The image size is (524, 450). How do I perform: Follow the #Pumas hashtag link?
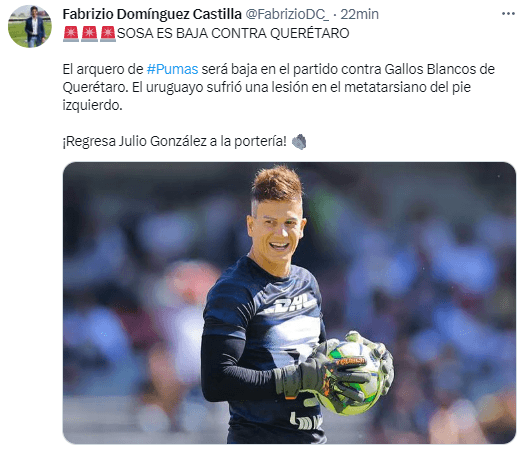tap(172, 69)
